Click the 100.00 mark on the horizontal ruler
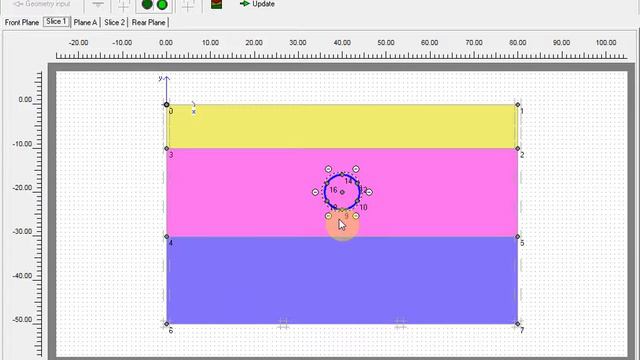Viewport: 640px width, 360px height. pyautogui.click(x=606, y=42)
